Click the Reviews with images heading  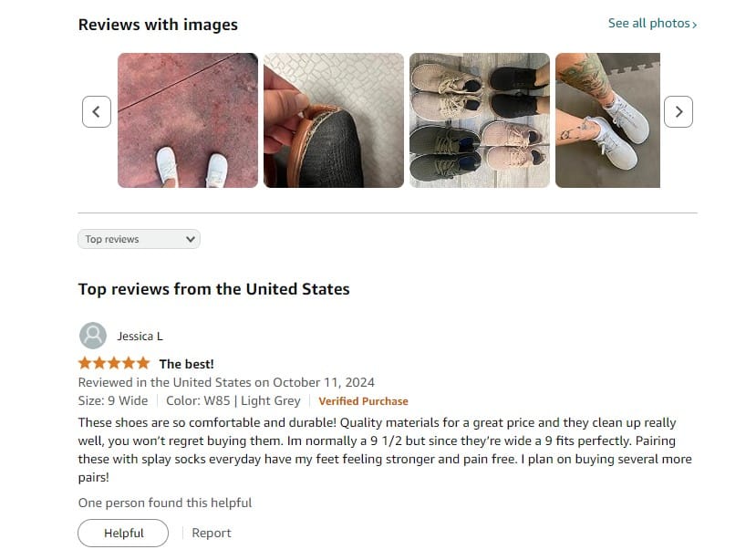[158, 25]
